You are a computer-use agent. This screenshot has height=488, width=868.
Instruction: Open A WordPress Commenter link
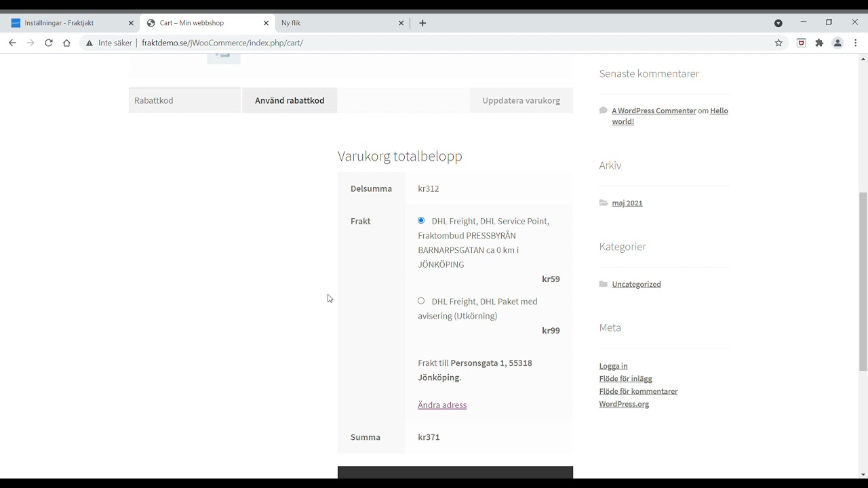click(x=654, y=110)
